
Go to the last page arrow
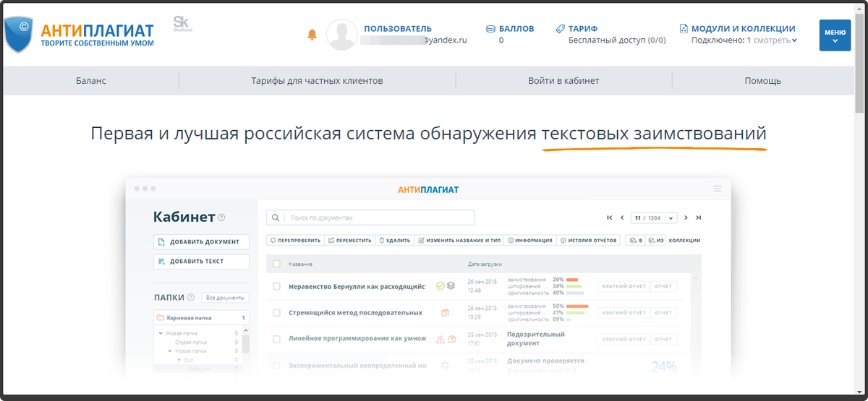point(698,217)
